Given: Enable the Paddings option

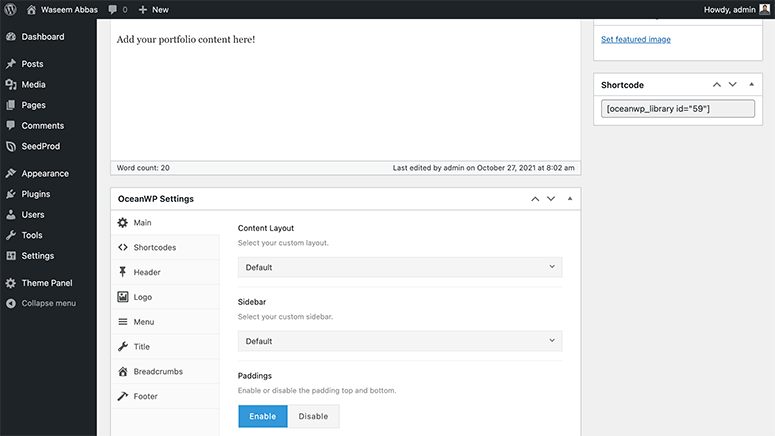Looking at the screenshot, I should tap(262, 416).
